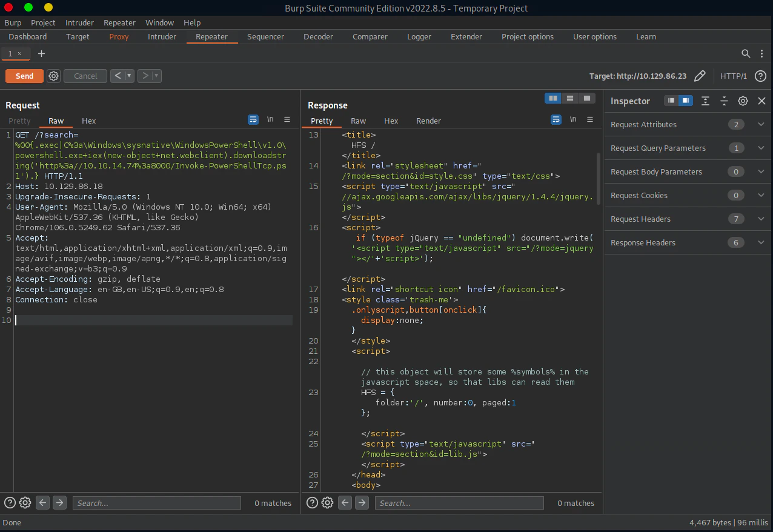Open the Intruder menu
The height and width of the screenshot is (532, 773).
pos(79,22)
